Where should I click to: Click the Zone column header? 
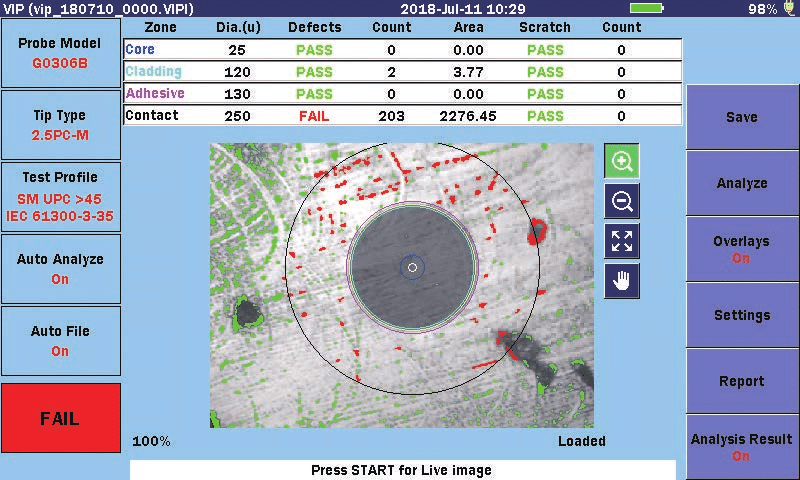[x=160, y=27]
